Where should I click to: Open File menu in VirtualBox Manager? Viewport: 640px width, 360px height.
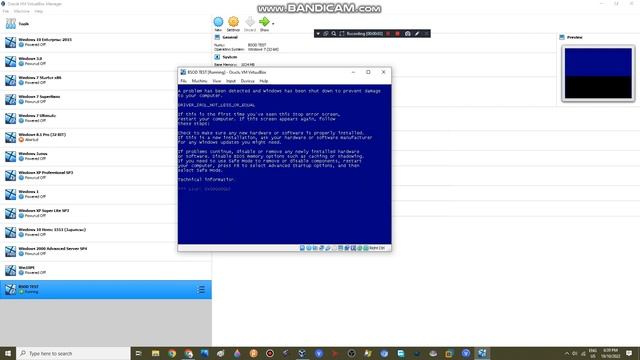coord(6,11)
